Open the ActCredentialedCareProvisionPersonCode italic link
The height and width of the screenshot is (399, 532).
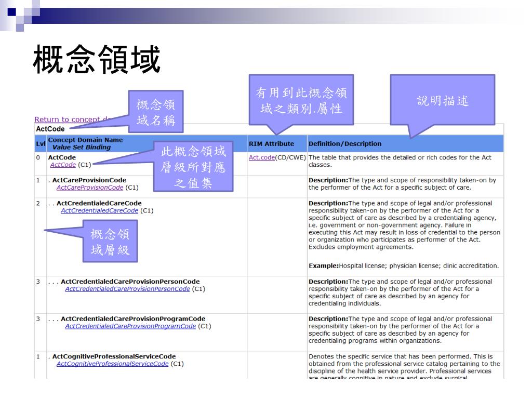pyautogui.click(x=127, y=289)
